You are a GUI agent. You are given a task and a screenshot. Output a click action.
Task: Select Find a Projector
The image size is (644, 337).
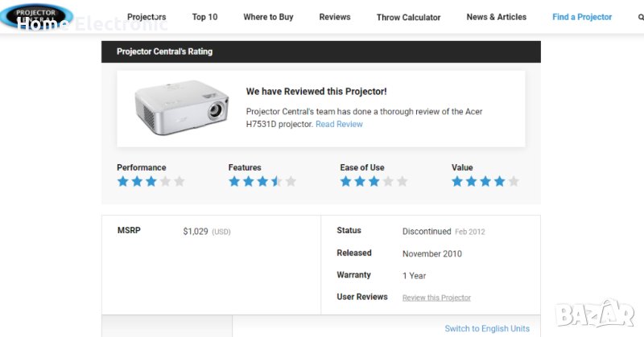pyautogui.click(x=582, y=17)
